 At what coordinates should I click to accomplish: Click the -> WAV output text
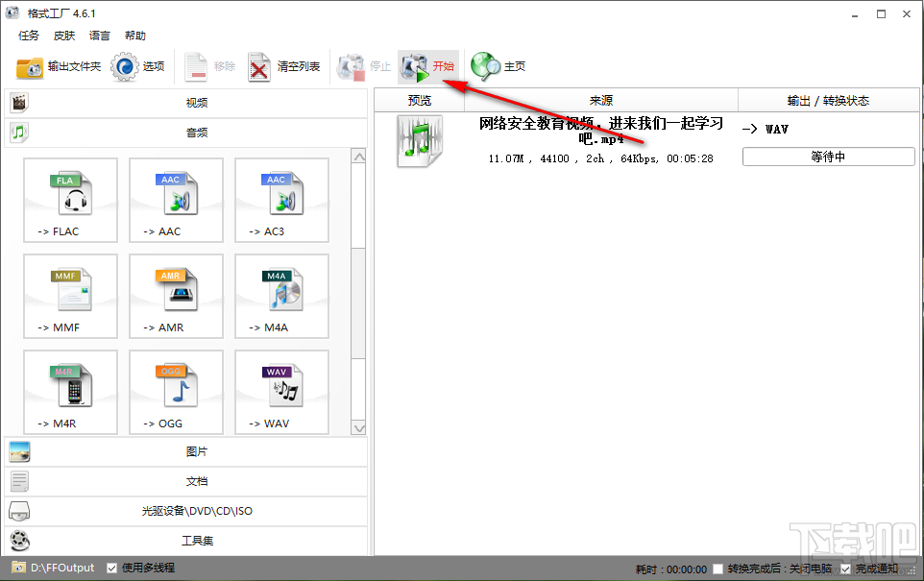click(765, 129)
